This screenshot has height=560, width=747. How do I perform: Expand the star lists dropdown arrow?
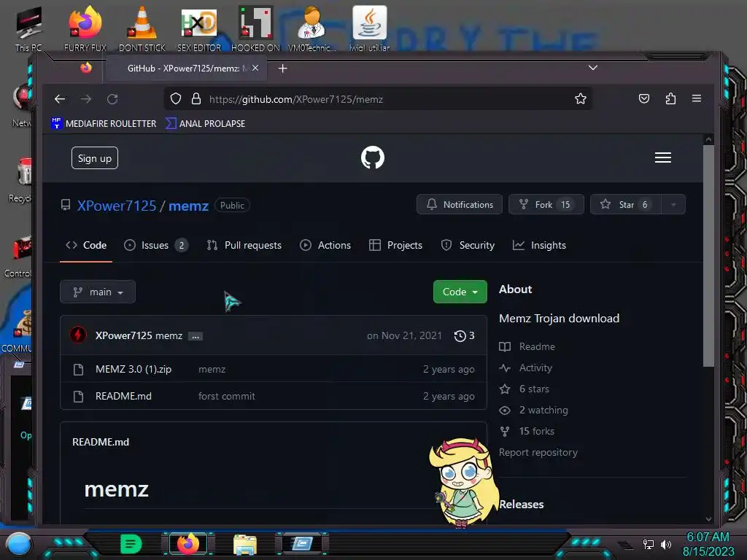[673, 204]
